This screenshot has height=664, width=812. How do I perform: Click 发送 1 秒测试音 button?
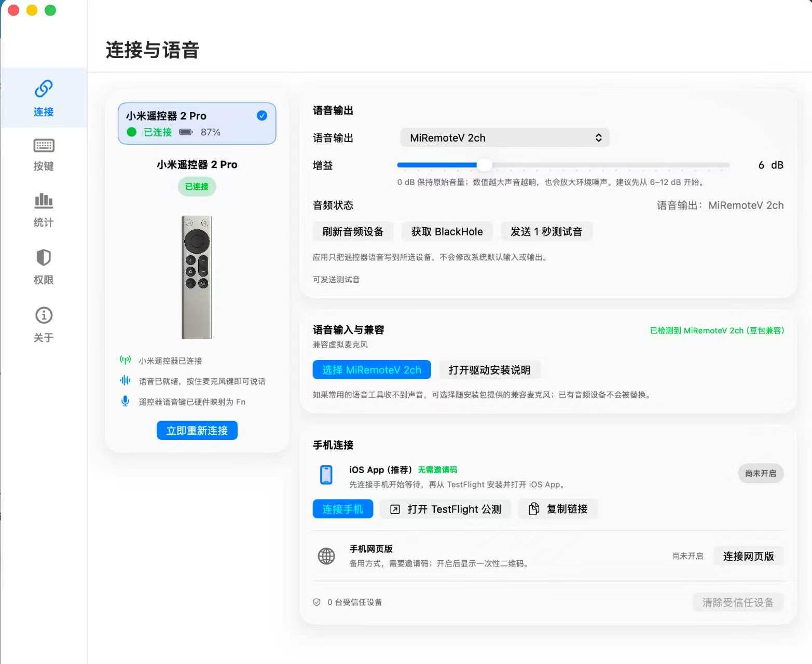point(546,231)
